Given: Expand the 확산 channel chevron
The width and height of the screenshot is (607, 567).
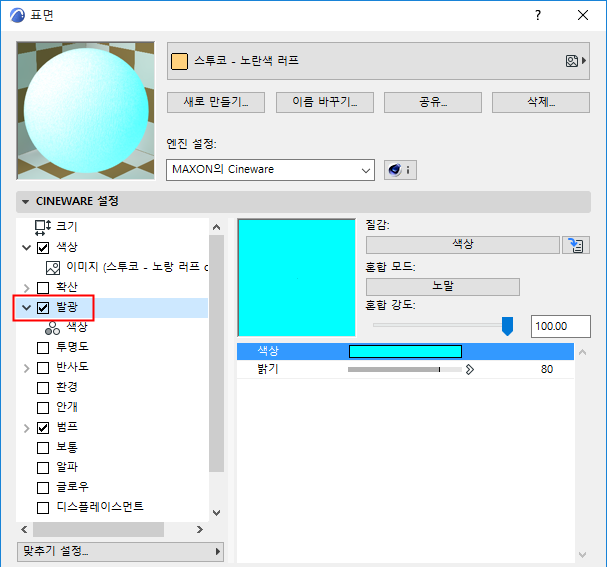Looking at the screenshot, I should 26,288.
